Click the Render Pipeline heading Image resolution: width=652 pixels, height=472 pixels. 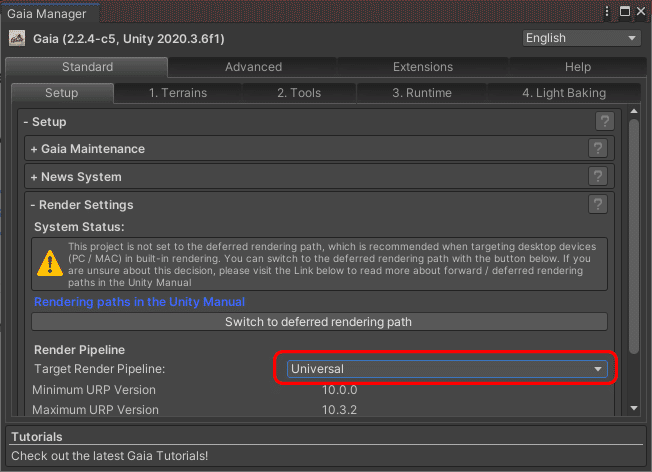point(79,350)
